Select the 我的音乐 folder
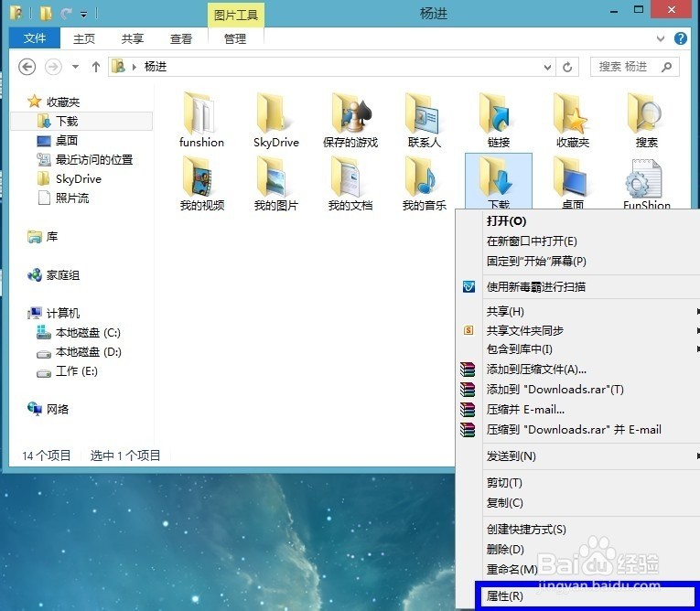The width and height of the screenshot is (700, 611). (424, 183)
